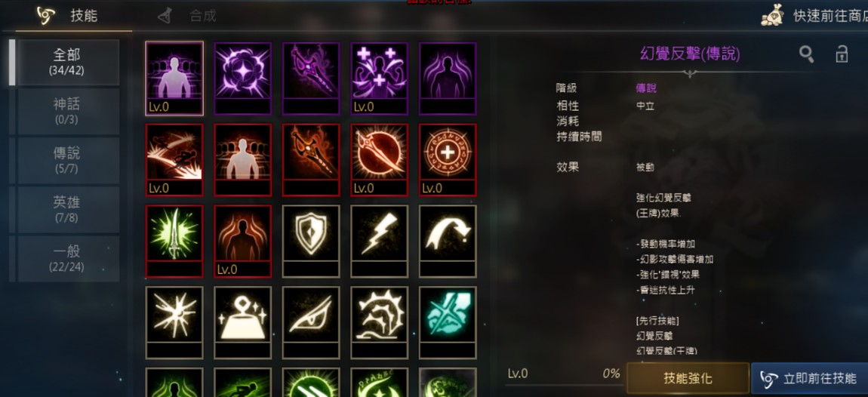
Task: Filter by 神話 (0/3) category
Action: pyautogui.click(x=68, y=111)
